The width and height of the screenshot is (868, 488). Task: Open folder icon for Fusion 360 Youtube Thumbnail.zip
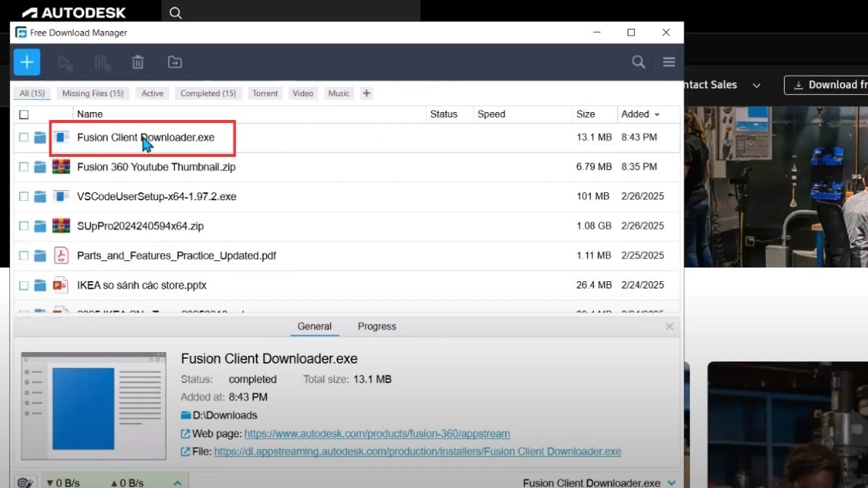pos(41,167)
